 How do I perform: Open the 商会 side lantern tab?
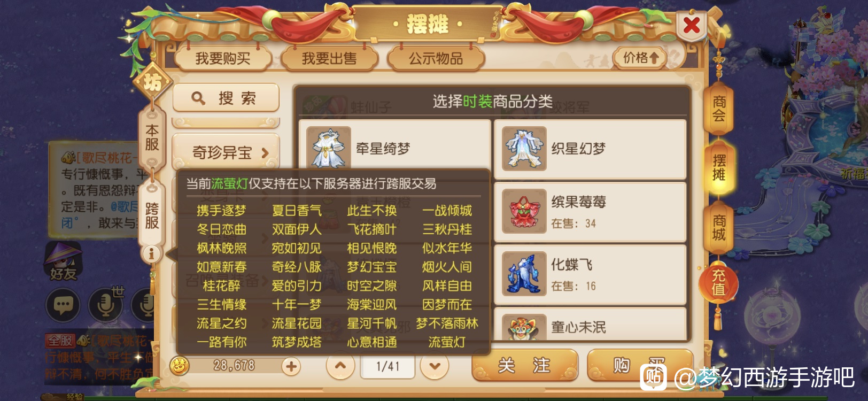coord(719,109)
